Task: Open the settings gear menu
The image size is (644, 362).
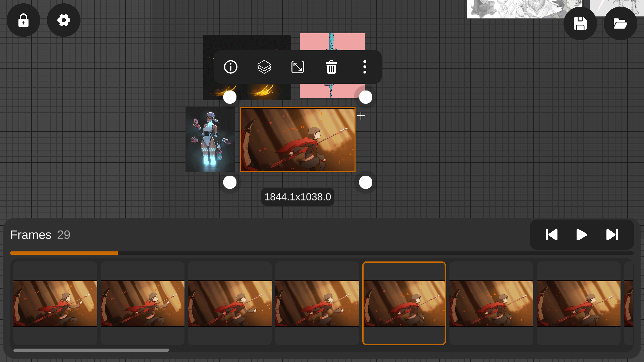Action: pyautogui.click(x=64, y=20)
